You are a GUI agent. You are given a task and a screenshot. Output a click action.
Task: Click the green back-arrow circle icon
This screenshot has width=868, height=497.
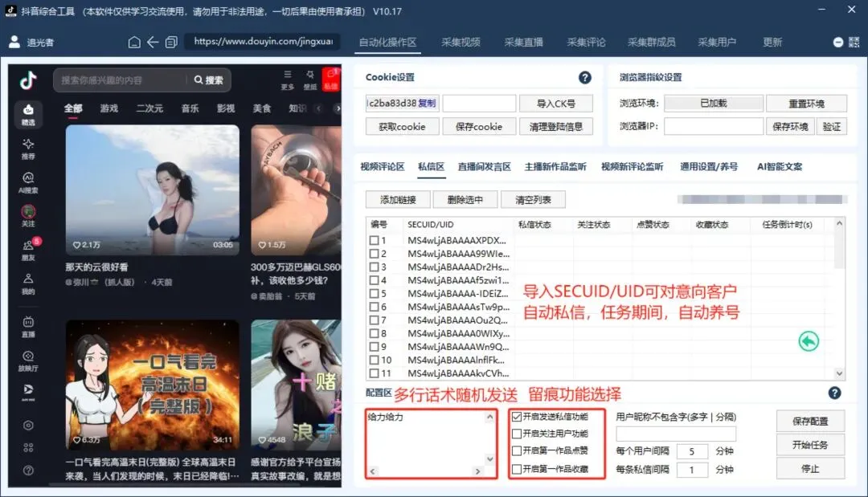pyautogui.click(x=809, y=341)
